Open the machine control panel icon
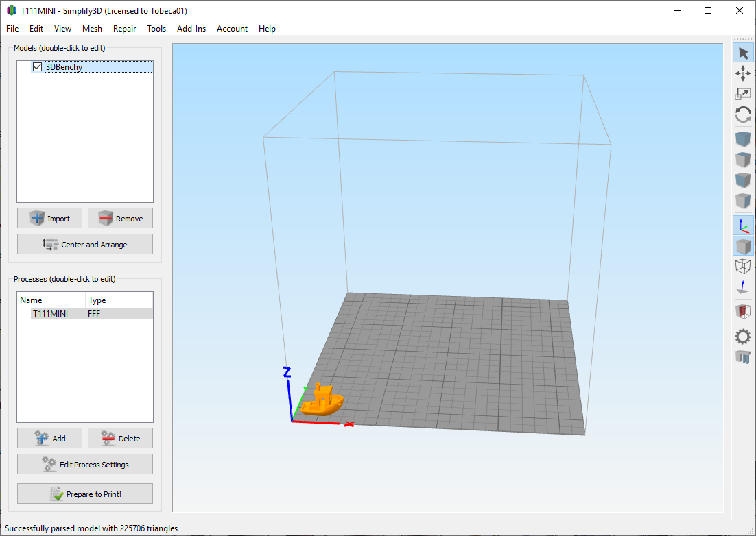The width and height of the screenshot is (756, 536). [743, 356]
